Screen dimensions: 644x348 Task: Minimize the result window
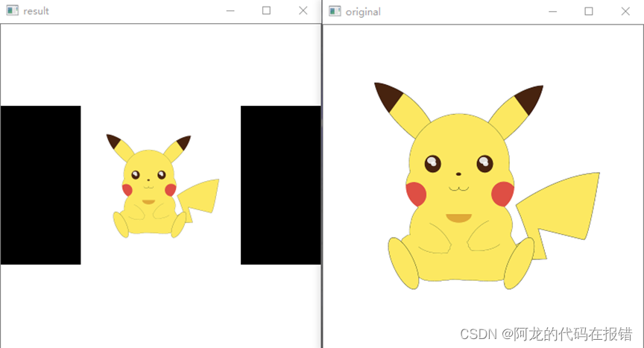click(x=230, y=10)
